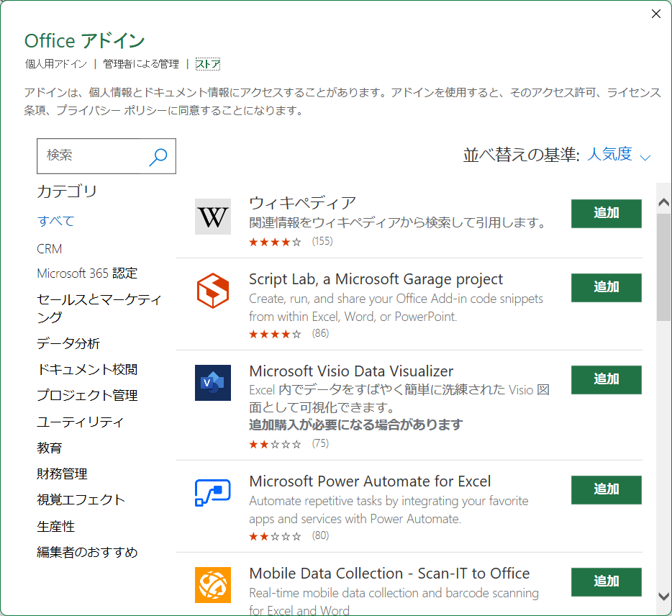Click the search magnifier icon
The width and height of the screenshot is (672, 616).
158,156
